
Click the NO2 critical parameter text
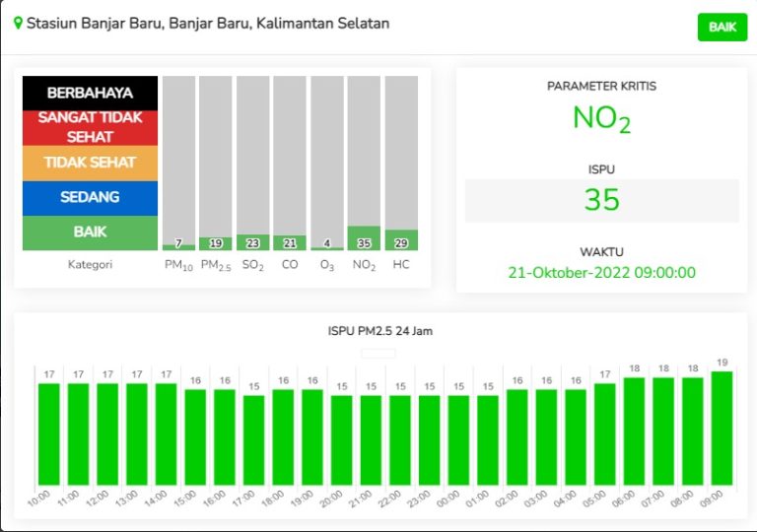point(601,118)
